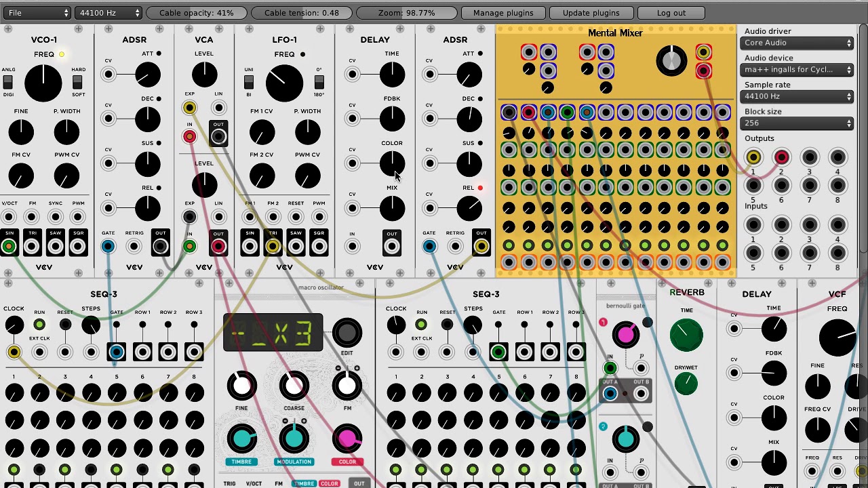Click Audio Outputs jack 2
The image size is (868, 488).
coord(781,157)
